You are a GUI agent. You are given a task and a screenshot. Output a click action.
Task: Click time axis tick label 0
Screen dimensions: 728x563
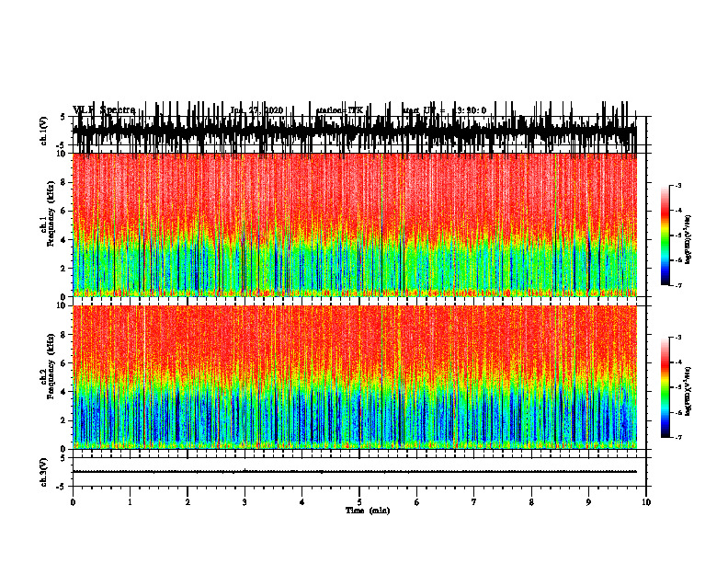(x=73, y=502)
